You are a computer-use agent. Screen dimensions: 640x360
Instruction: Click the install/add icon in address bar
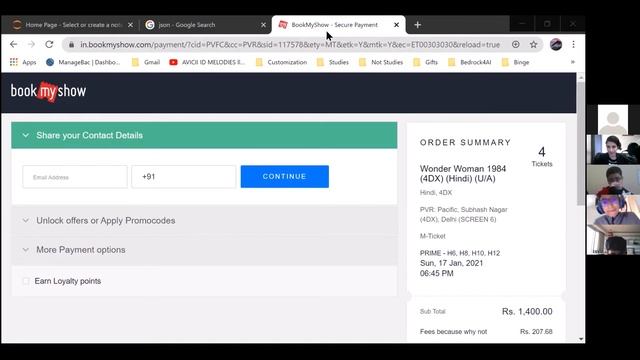coord(516,44)
